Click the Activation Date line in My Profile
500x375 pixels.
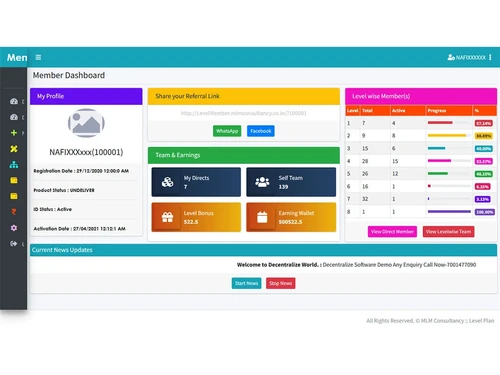pyautogui.click(x=80, y=229)
